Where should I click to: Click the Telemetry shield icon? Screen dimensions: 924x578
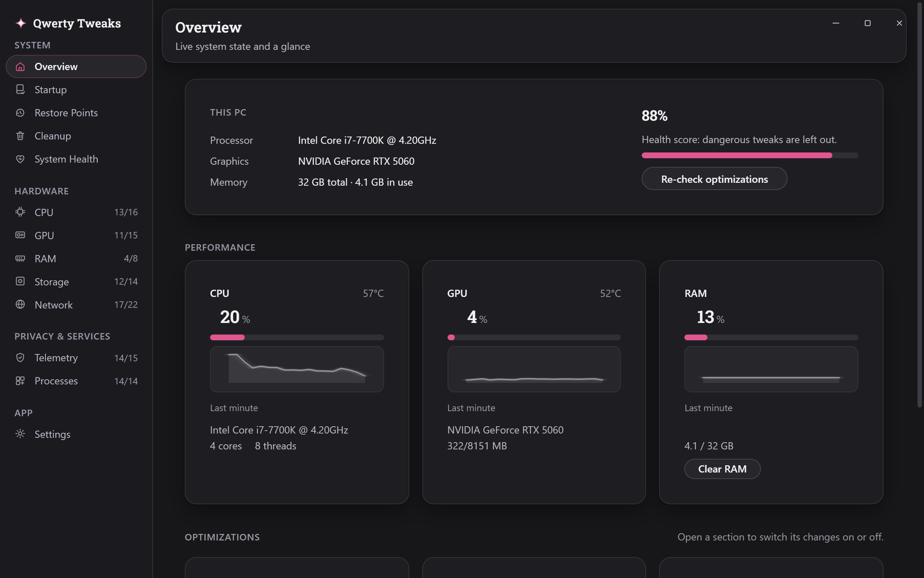click(20, 357)
